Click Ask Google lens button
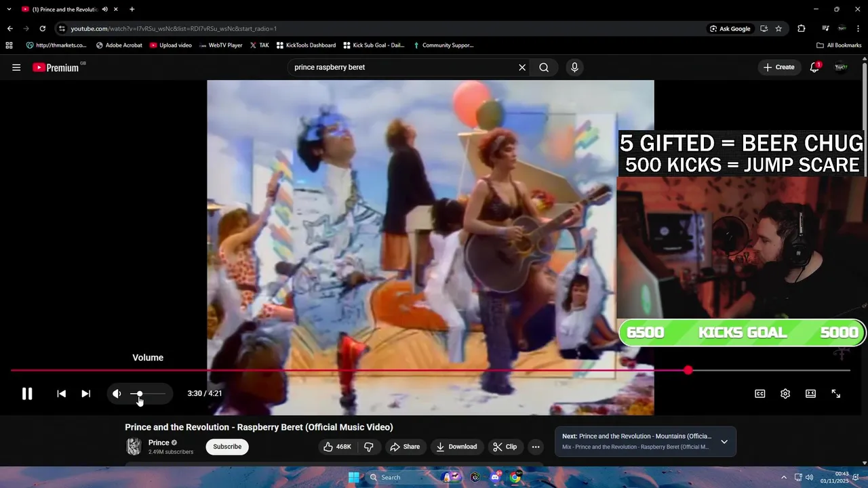Screen dimensions: 868x488 click(730, 28)
